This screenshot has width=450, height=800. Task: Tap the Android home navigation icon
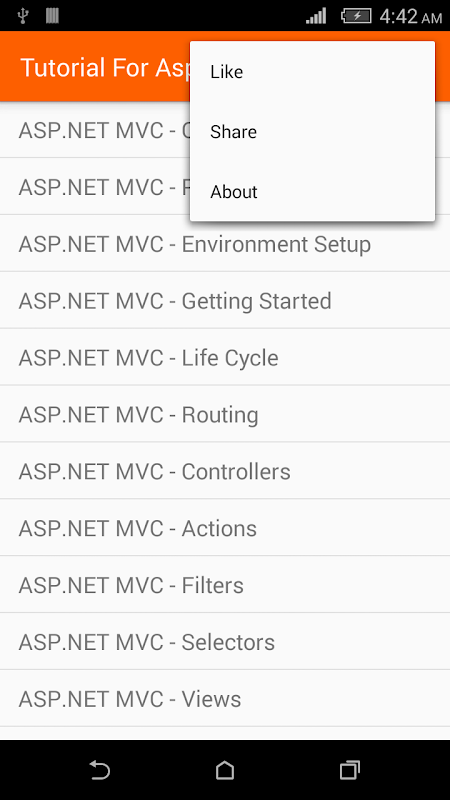pyautogui.click(x=225, y=770)
